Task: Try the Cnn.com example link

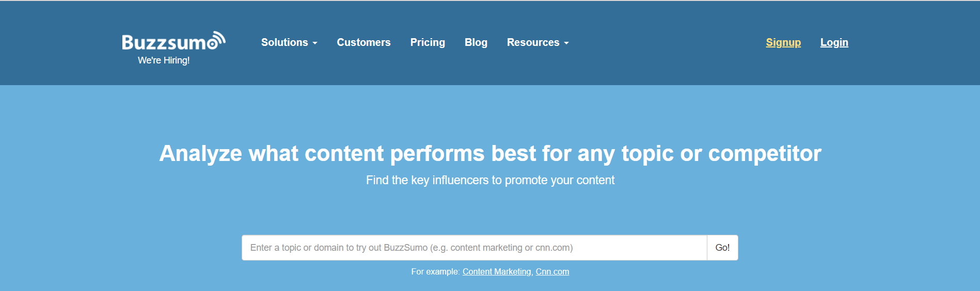Action: (552, 271)
